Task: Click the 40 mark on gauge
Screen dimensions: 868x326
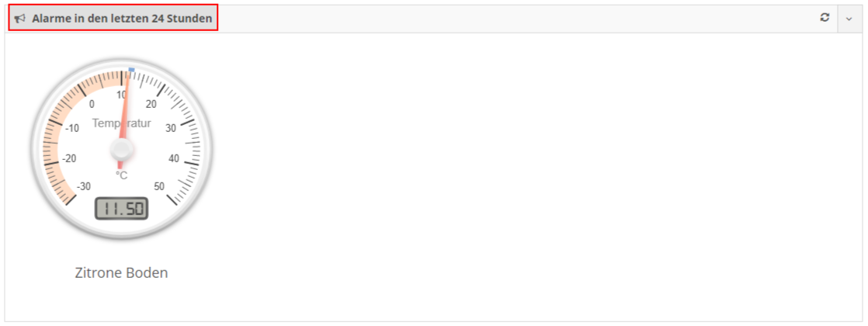Action: click(x=174, y=159)
